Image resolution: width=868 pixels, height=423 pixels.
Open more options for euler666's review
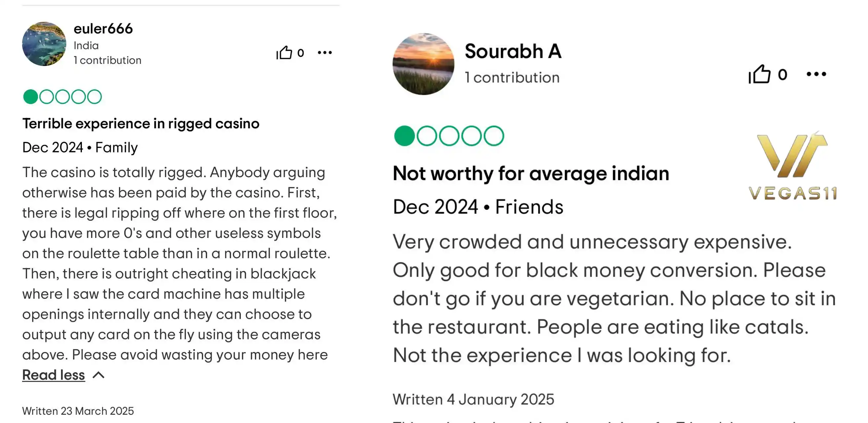[325, 53]
